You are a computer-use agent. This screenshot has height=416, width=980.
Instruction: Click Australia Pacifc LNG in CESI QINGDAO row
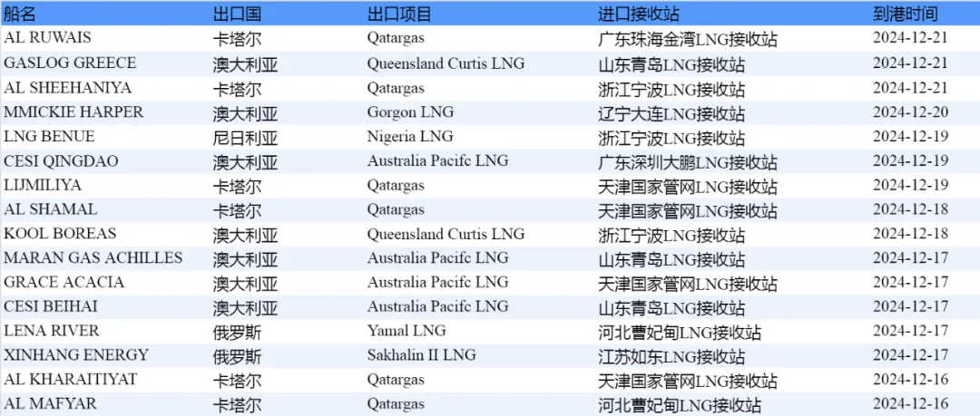[x=437, y=160]
